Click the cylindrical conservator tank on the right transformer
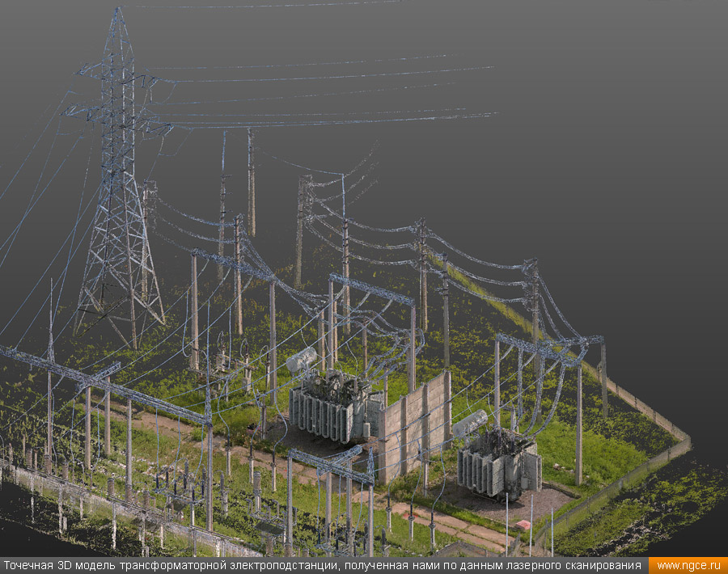The height and width of the screenshot is (574, 728). [x=470, y=423]
